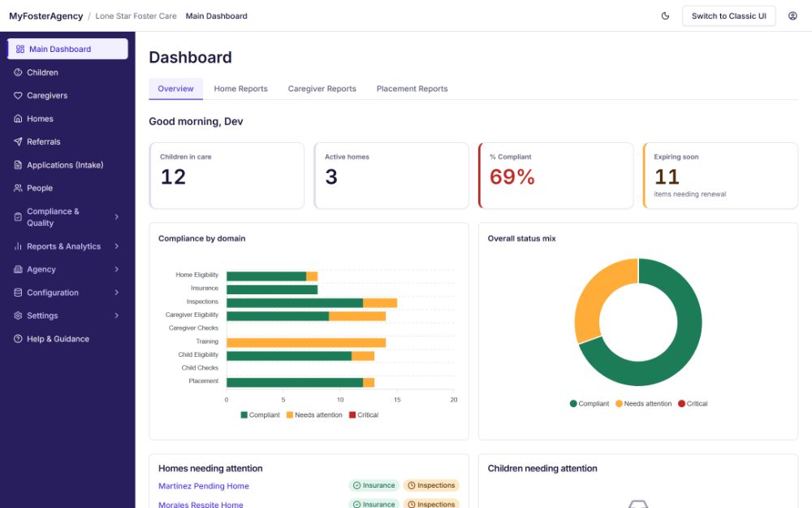812x508 pixels.
Task: Click the Caregivers heart icon
Action: [18, 95]
